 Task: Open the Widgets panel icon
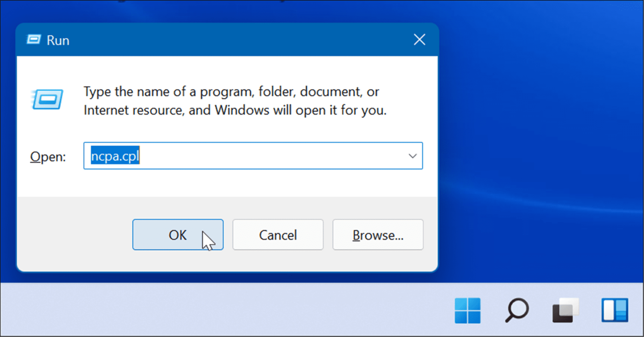(615, 310)
